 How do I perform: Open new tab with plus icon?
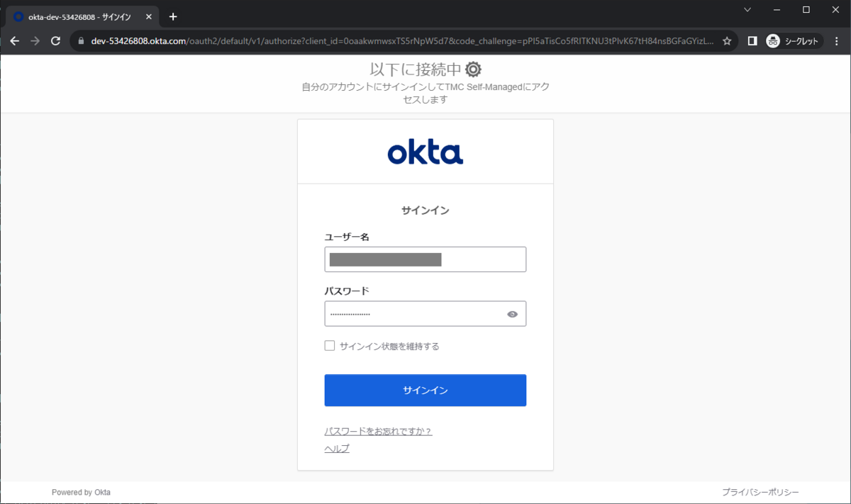(x=173, y=16)
